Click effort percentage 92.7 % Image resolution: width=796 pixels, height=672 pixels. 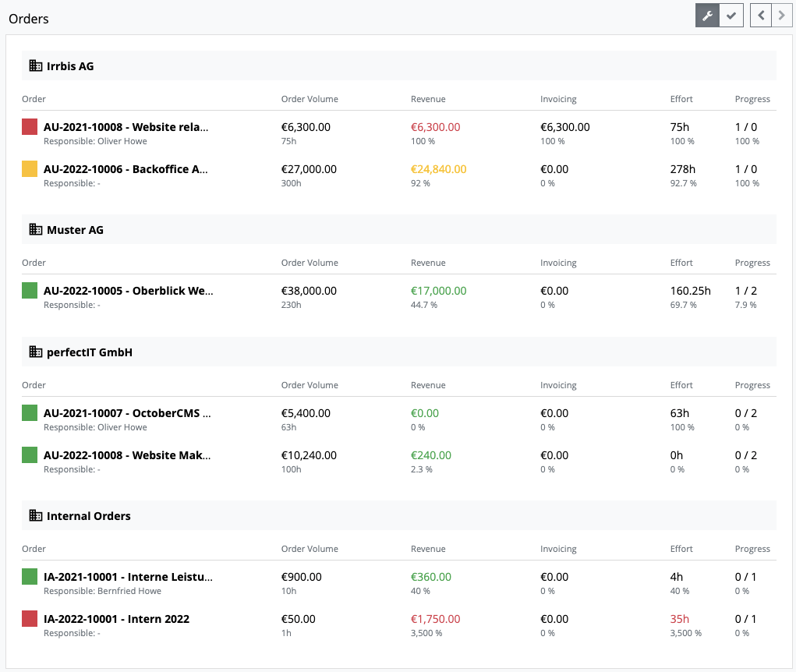[x=683, y=183]
